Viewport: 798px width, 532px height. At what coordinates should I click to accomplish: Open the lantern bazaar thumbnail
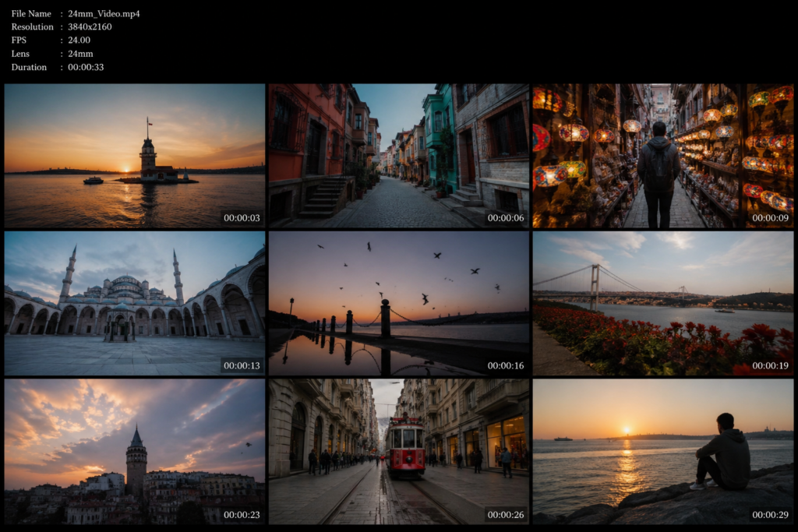pyautogui.click(x=662, y=155)
